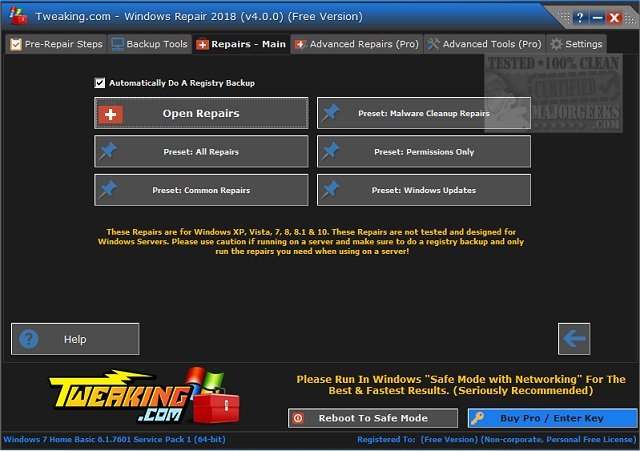Choose Preset: All Repairs
The height and width of the screenshot is (451, 640).
[x=201, y=151]
